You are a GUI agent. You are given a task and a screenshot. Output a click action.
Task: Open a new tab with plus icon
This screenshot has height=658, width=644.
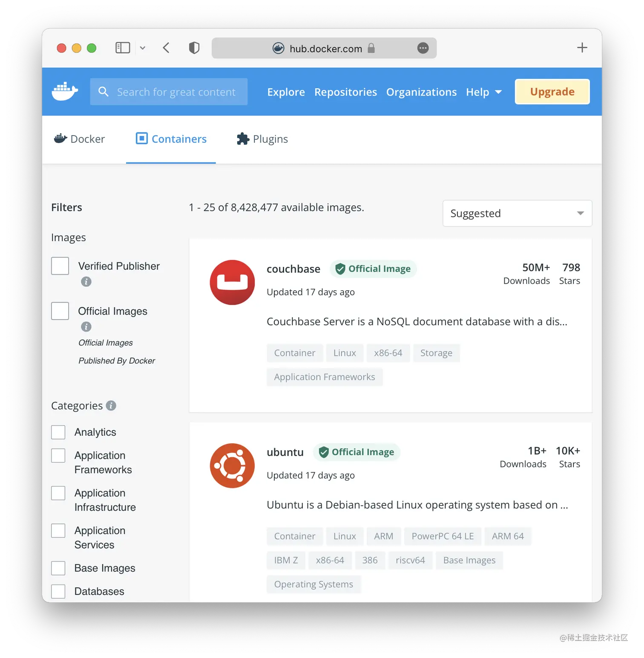point(582,47)
